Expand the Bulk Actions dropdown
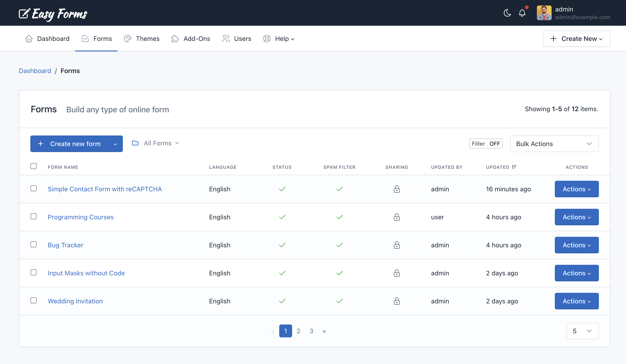Image resolution: width=626 pixels, height=364 pixels. [554, 144]
